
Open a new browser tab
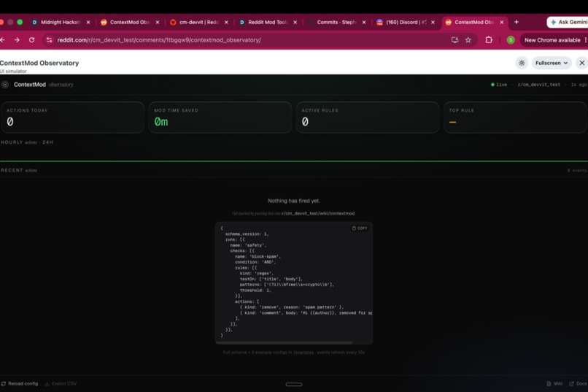517,22
